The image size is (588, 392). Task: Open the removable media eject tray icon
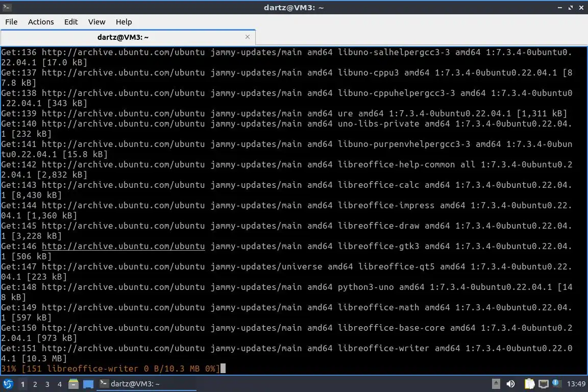coord(496,384)
